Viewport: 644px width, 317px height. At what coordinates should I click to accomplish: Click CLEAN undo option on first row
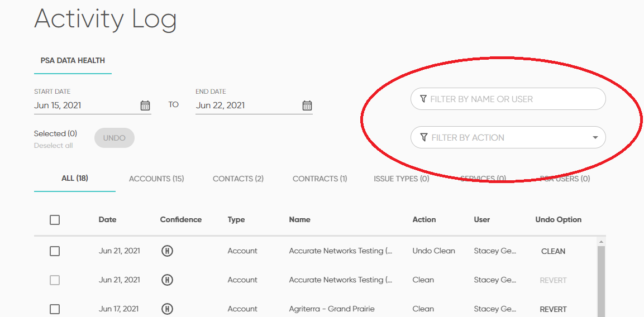pos(553,251)
